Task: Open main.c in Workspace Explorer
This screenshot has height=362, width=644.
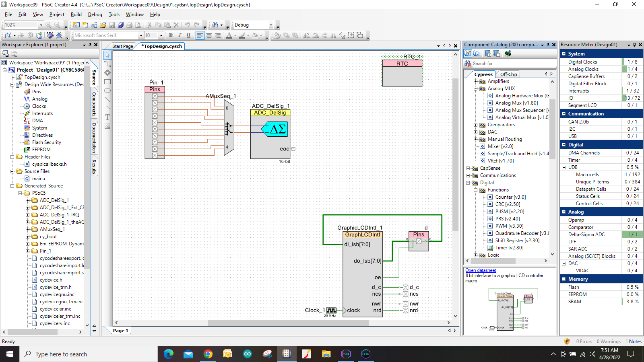Action: tap(39, 179)
